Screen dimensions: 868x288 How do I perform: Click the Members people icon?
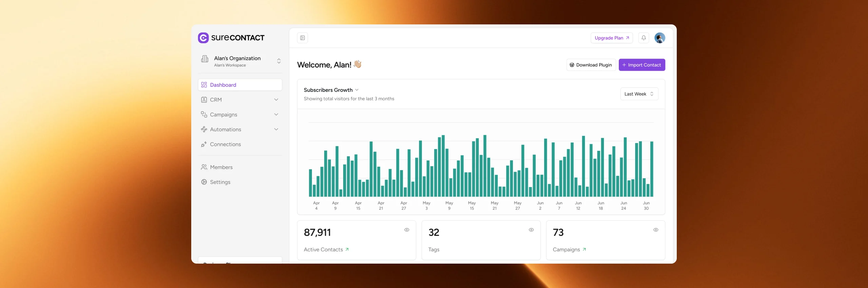tap(204, 167)
